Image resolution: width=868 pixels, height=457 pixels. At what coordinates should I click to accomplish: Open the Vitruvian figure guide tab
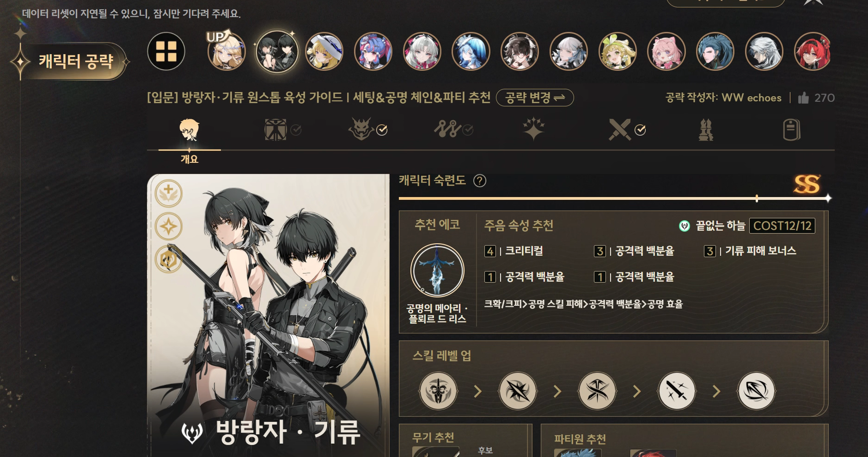coord(275,130)
